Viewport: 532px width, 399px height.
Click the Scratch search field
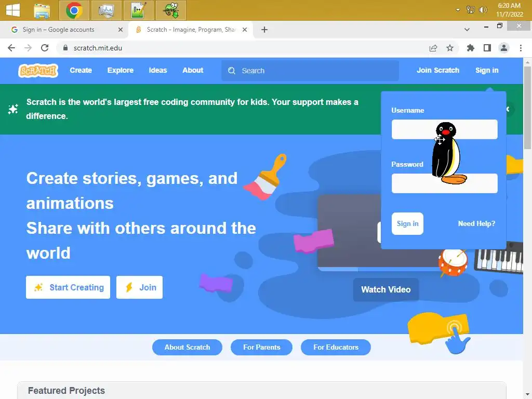(x=310, y=71)
